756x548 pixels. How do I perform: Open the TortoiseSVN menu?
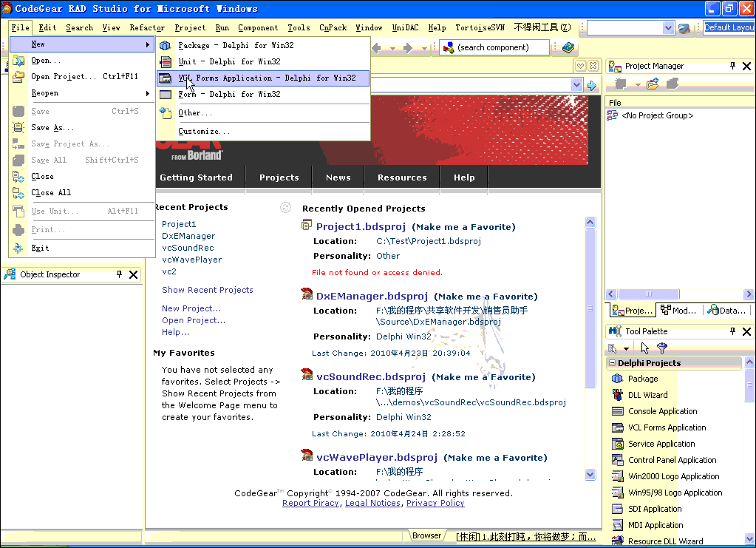coord(480,27)
